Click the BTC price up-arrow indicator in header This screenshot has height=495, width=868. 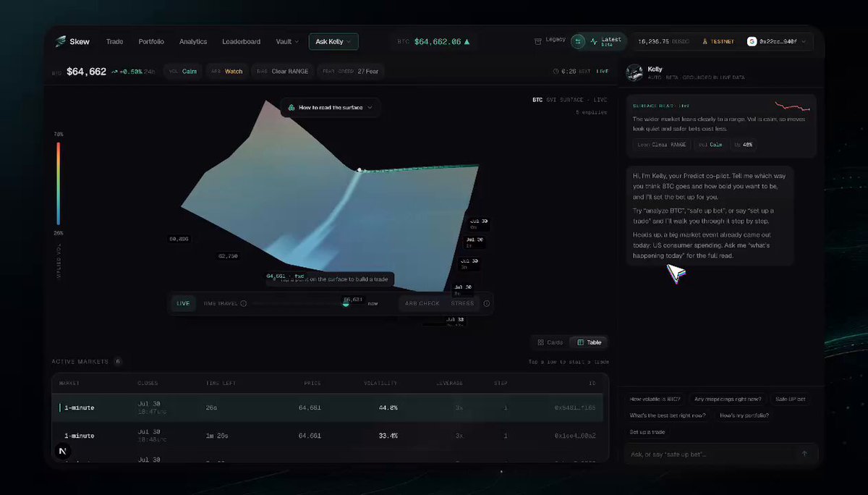coord(467,42)
